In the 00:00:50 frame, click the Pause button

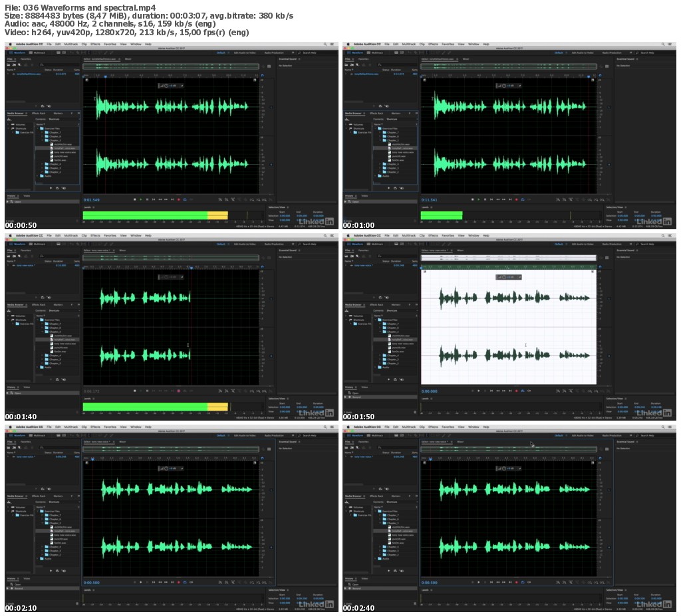[147, 200]
